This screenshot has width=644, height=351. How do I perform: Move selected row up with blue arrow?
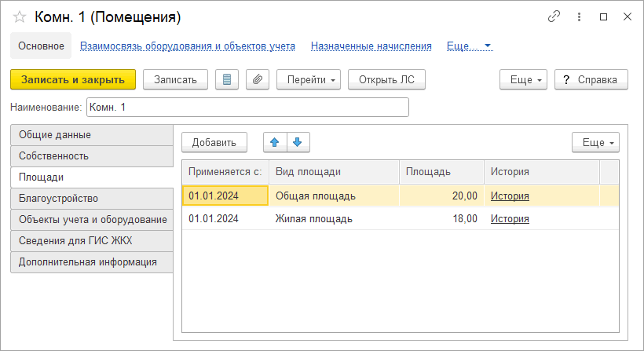click(x=275, y=142)
